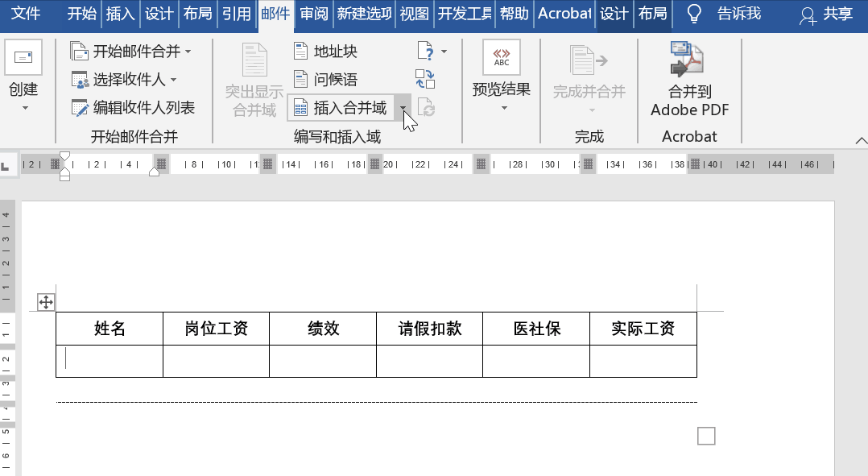This screenshot has height=476, width=868.
Task: Open 选择收件人 dropdown
Action: pyautogui.click(x=124, y=80)
